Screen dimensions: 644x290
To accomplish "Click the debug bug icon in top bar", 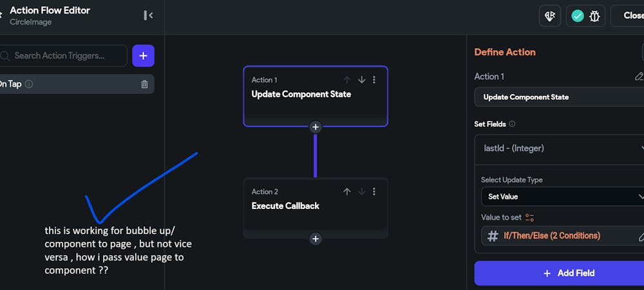I will pyautogui.click(x=595, y=16).
